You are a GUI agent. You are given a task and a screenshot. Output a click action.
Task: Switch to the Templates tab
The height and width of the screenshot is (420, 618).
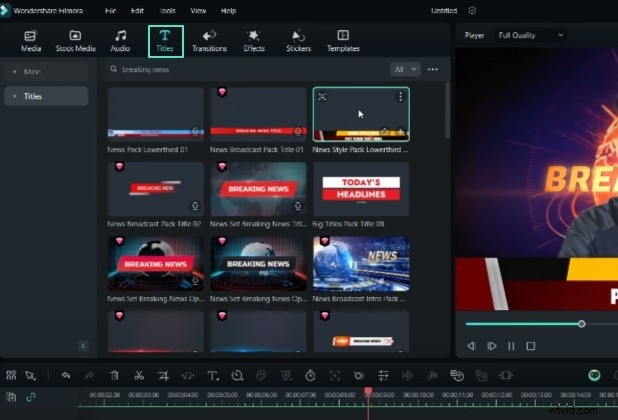pyautogui.click(x=343, y=40)
